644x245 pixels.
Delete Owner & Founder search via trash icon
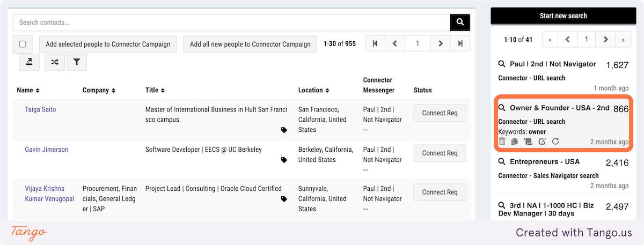[502, 142]
